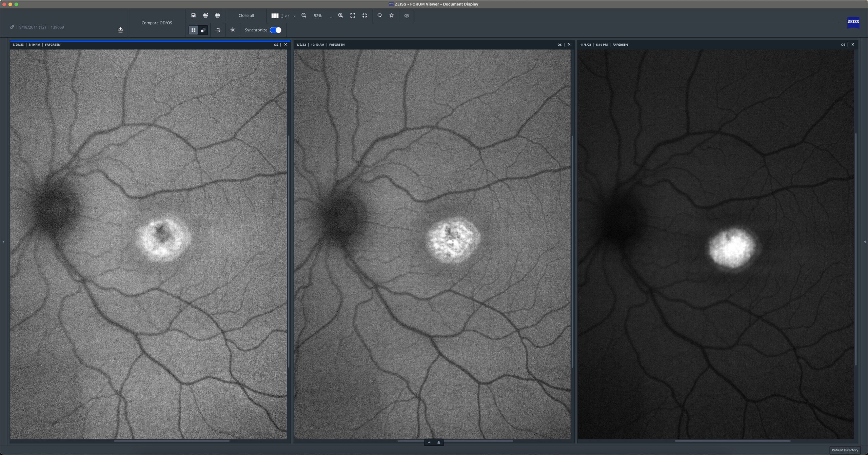Click the save icon in toolbar
The height and width of the screenshot is (455, 868).
point(193,15)
